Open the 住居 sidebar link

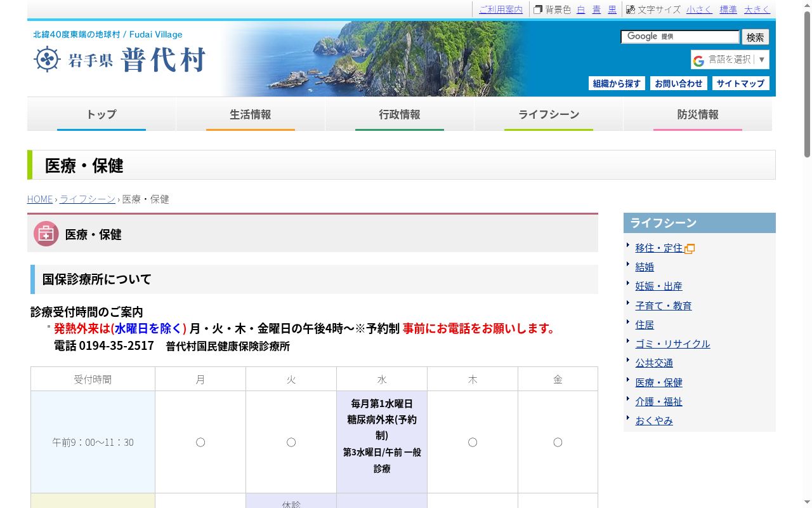click(x=645, y=325)
